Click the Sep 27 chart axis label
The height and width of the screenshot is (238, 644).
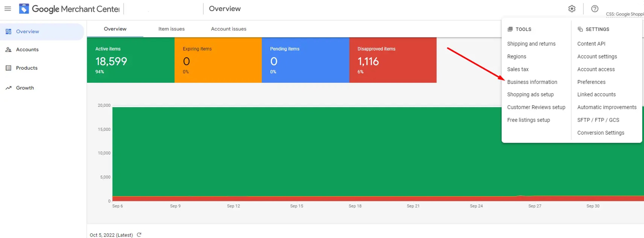pos(535,206)
